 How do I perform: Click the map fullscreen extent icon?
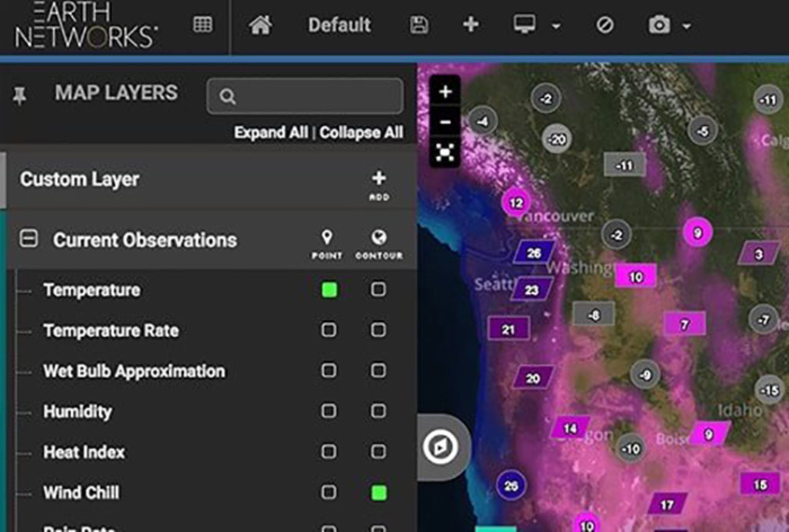coord(445,152)
